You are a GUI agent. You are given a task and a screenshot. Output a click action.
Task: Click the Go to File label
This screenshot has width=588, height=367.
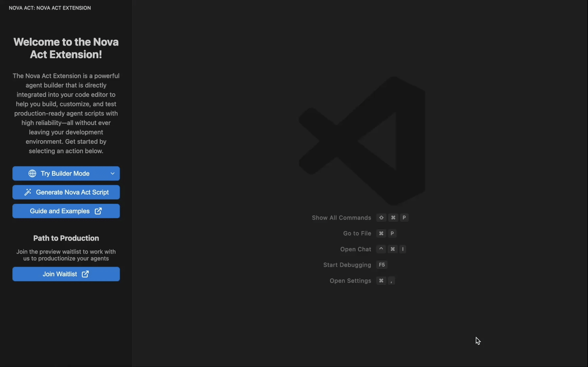(357, 233)
